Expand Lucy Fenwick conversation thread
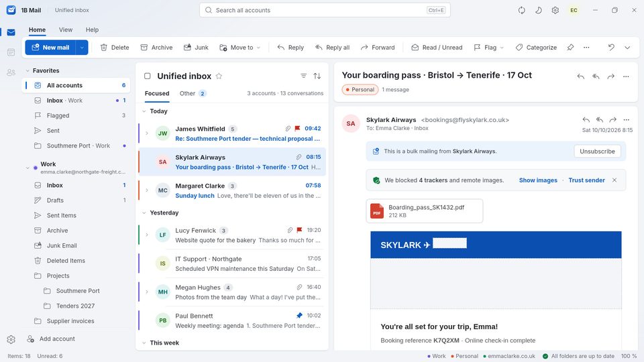 click(147, 235)
